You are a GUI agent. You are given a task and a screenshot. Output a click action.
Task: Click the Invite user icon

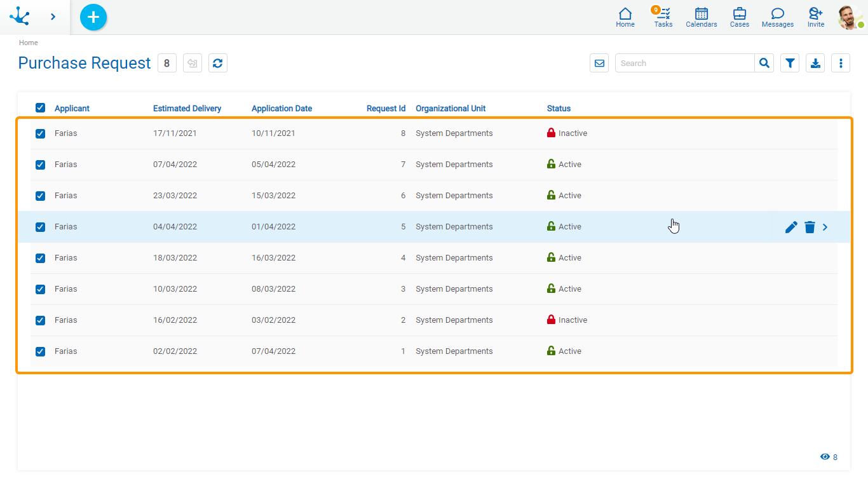click(816, 17)
